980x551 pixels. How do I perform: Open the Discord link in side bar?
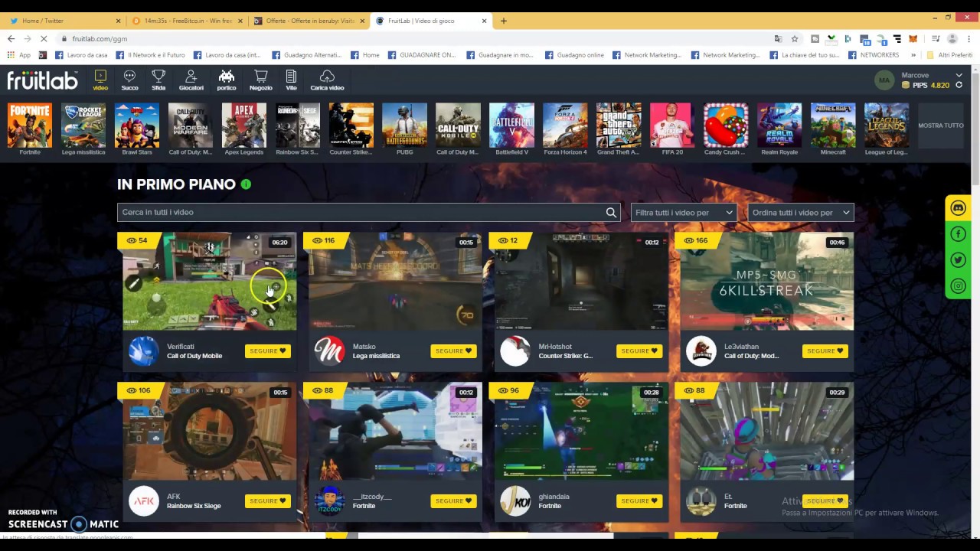coord(959,208)
